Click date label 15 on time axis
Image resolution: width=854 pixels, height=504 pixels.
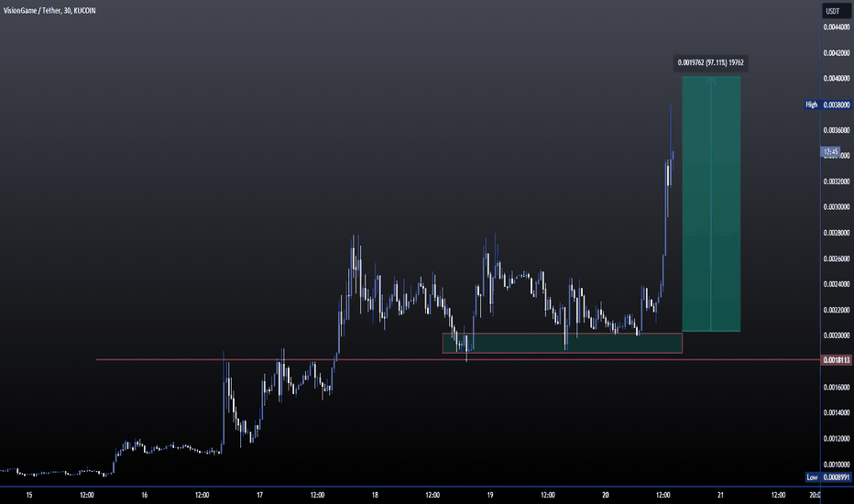tap(29, 495)
